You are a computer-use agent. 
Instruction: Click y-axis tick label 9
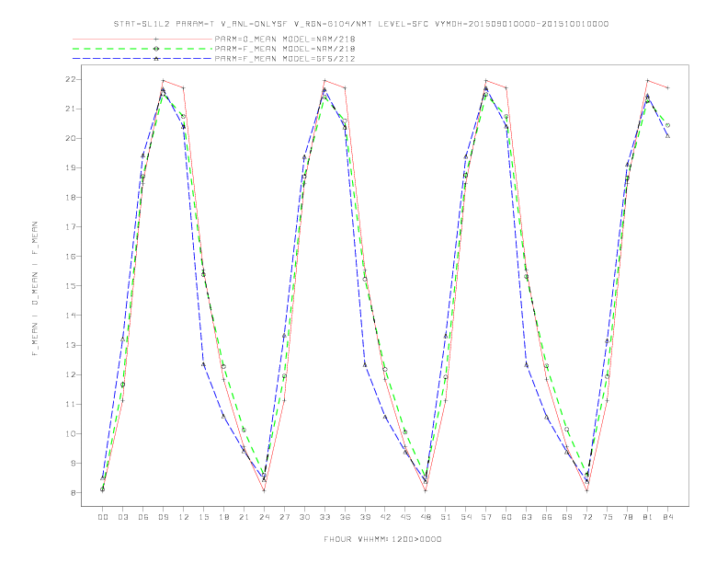(x=74, y=463)
